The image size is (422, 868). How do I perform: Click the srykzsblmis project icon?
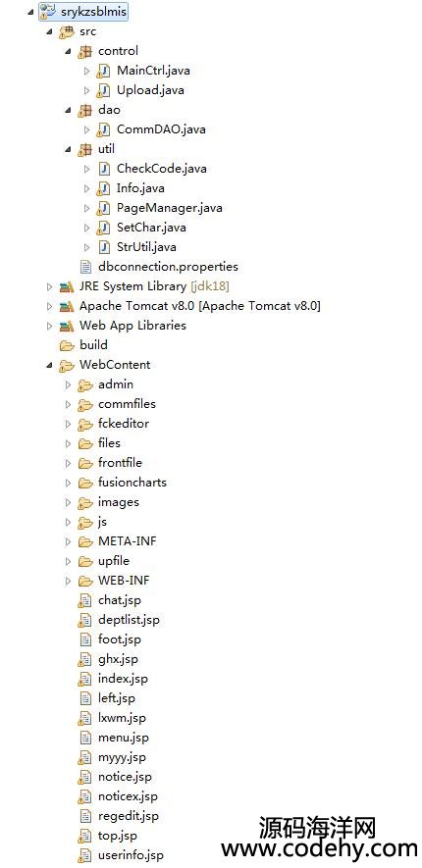[46, 12]
